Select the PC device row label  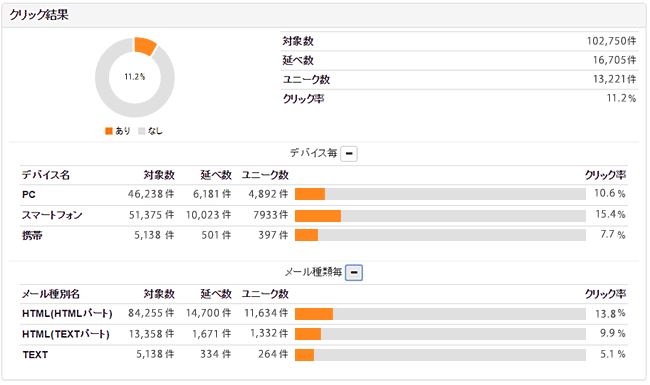tap(29, 194)
